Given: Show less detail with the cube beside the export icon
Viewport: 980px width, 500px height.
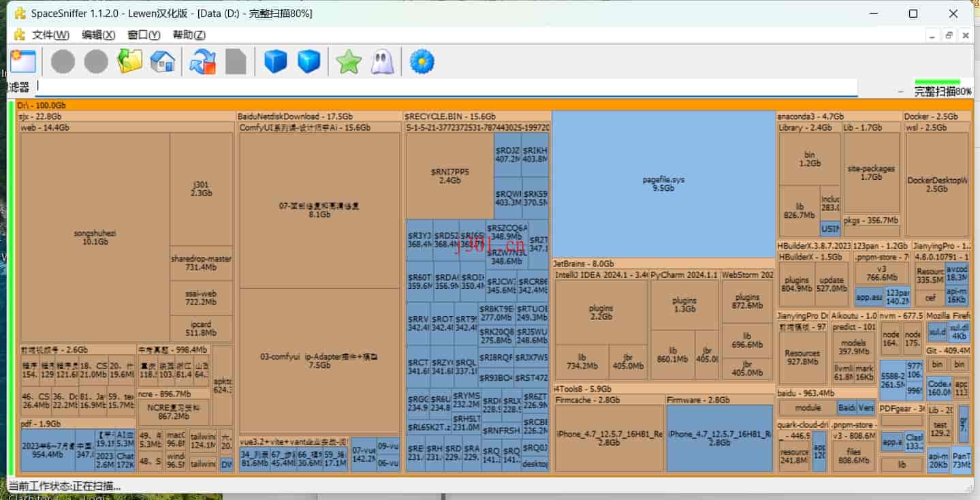Looking at the screenshot, I should pos(276,61).
